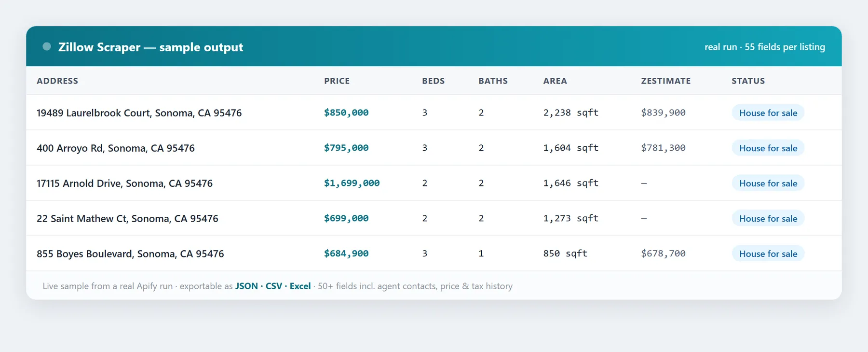This screenshot has height=352, width=868.
Task: Click 'Live sample from a real Apify run' text
Action: (108, 286)
